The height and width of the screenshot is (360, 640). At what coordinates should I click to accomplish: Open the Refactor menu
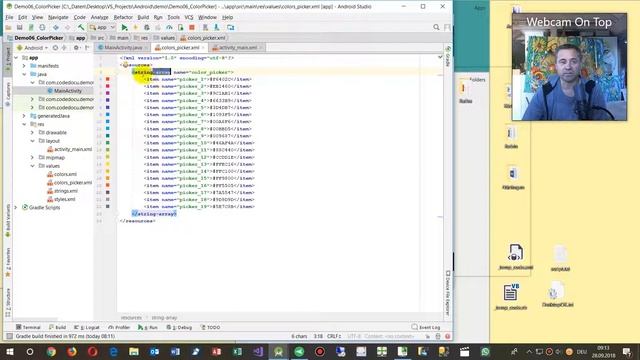point(123,17)
